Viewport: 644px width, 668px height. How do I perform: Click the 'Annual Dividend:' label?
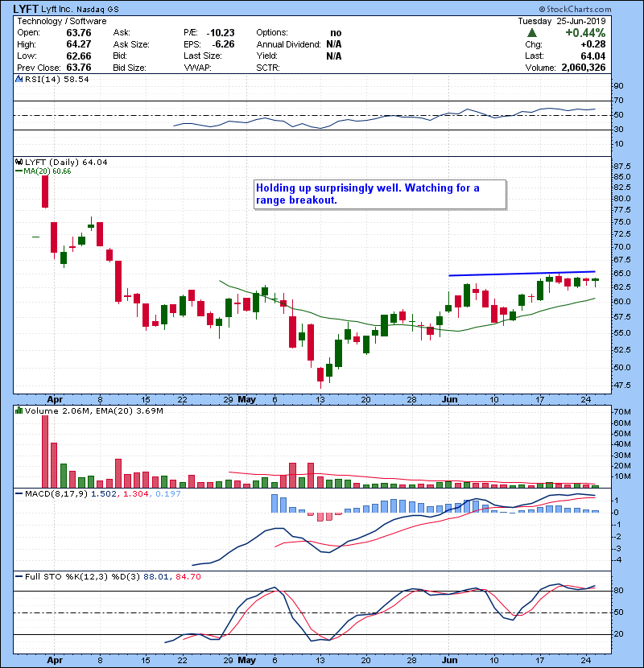point(288,44)
